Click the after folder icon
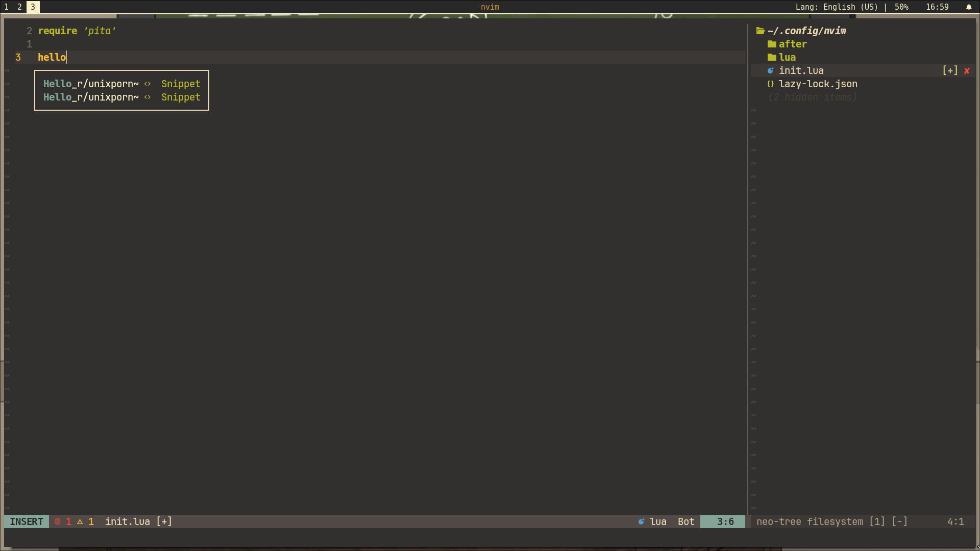Image resolution: width=980 pixels, height=551 pixels. (x=771, y=44)
